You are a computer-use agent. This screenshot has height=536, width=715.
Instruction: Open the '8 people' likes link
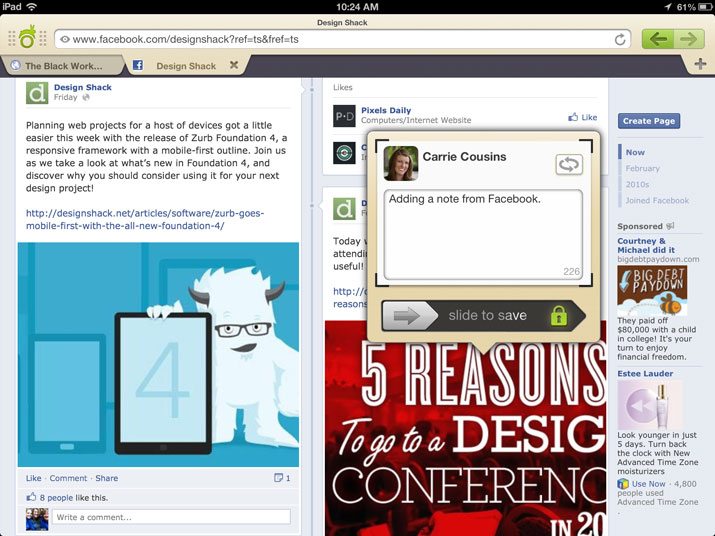(x=56, y=498)
